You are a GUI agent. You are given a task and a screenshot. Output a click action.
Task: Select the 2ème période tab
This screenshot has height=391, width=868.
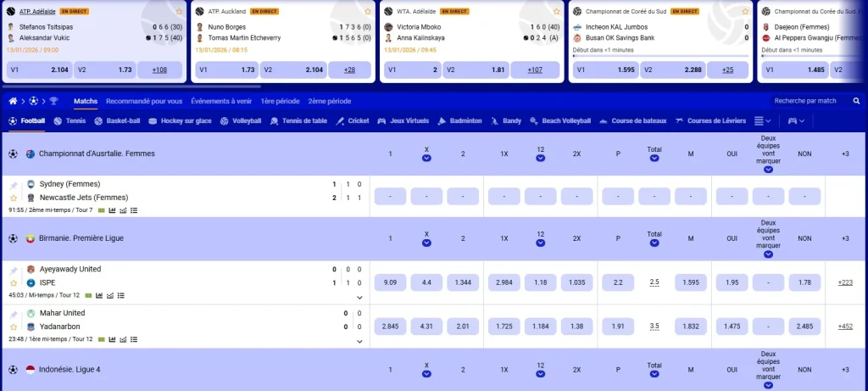pos(330,101)
